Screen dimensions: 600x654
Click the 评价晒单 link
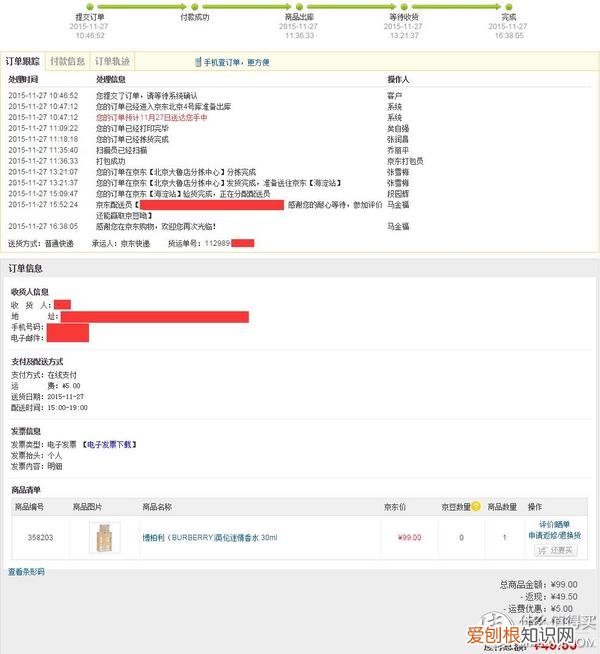point(555,524)
